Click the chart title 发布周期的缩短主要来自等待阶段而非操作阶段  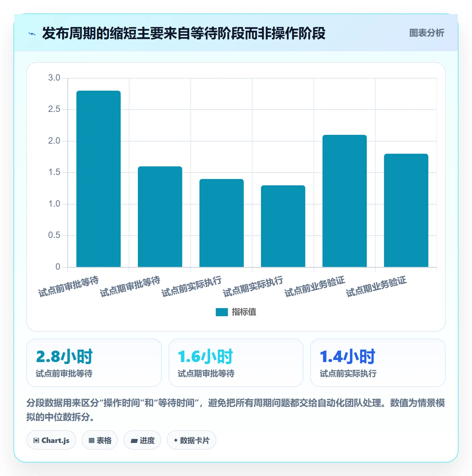pos(184,33)
